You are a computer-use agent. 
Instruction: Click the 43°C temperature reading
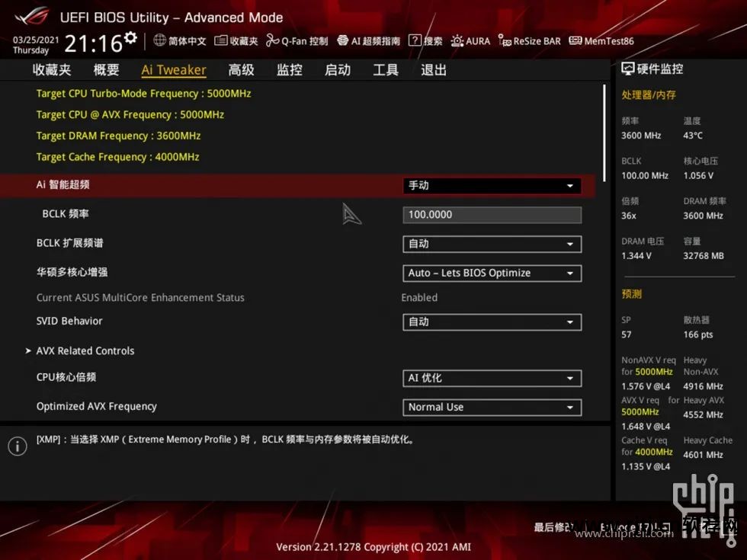693,136
